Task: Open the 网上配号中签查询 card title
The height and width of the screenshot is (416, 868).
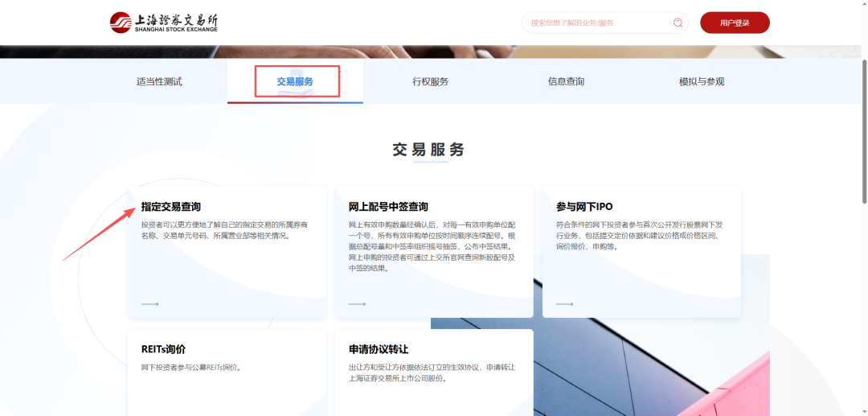Action: [388, 207]
